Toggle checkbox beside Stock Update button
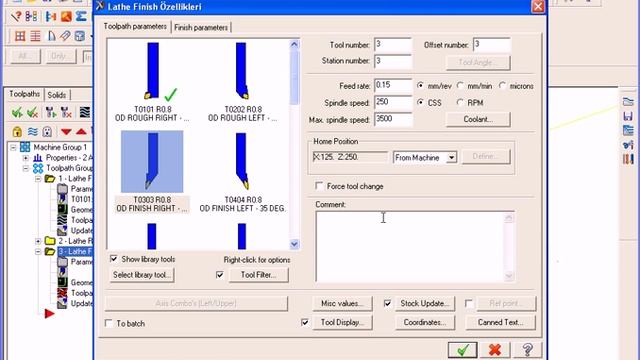 pos(387,303)
